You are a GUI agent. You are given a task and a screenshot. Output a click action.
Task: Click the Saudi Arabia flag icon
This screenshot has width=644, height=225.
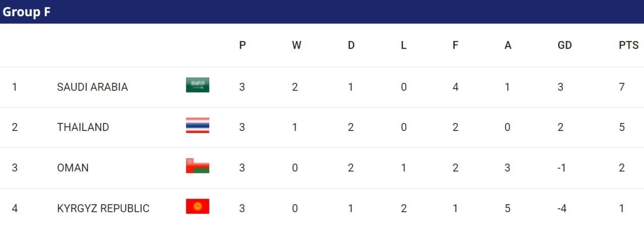click(x=197, y=85)
